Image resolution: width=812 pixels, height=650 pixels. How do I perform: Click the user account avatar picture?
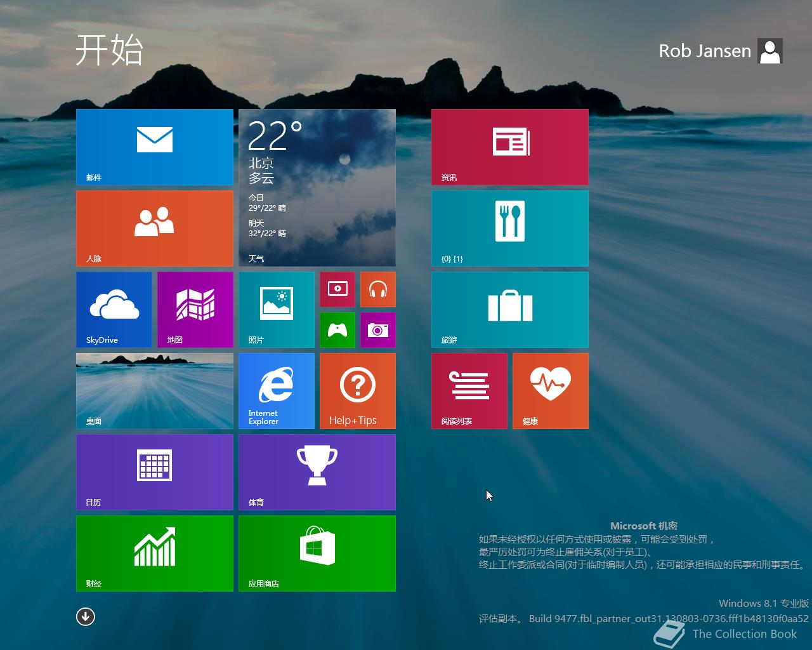[x=770, y=51]
